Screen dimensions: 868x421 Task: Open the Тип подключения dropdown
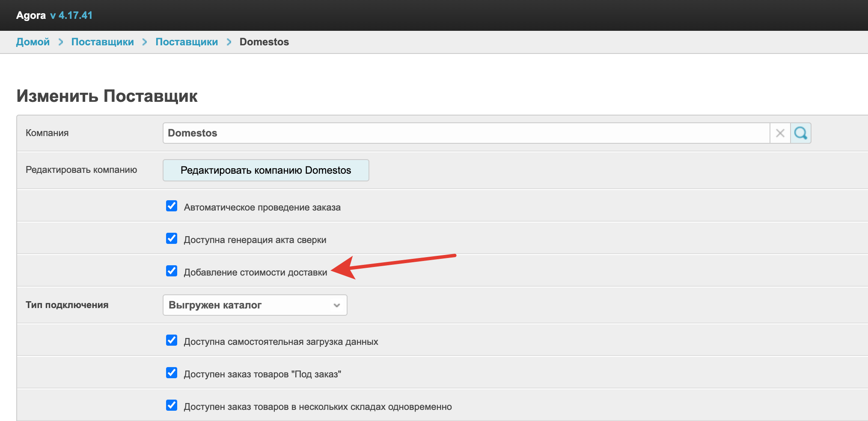click(255, 305)
